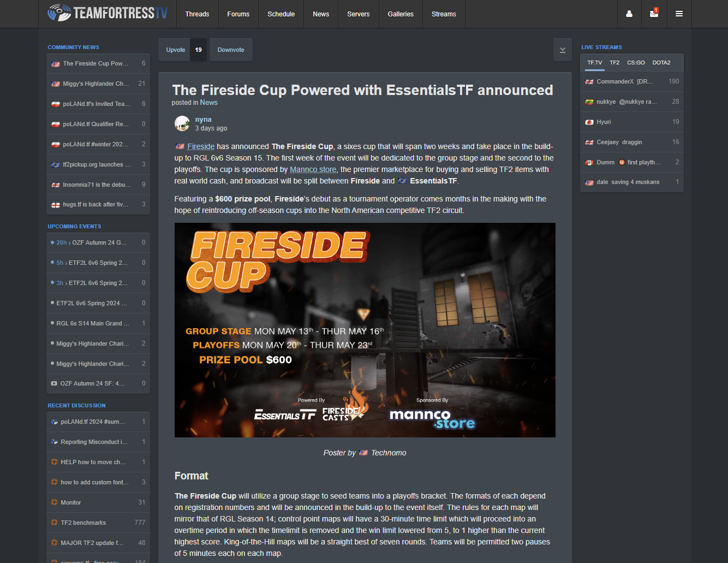The height and width of the screenshot is (563, 728).
Task: Click the icon beside tf2pickup.org launches
Action: pos(56,164)
